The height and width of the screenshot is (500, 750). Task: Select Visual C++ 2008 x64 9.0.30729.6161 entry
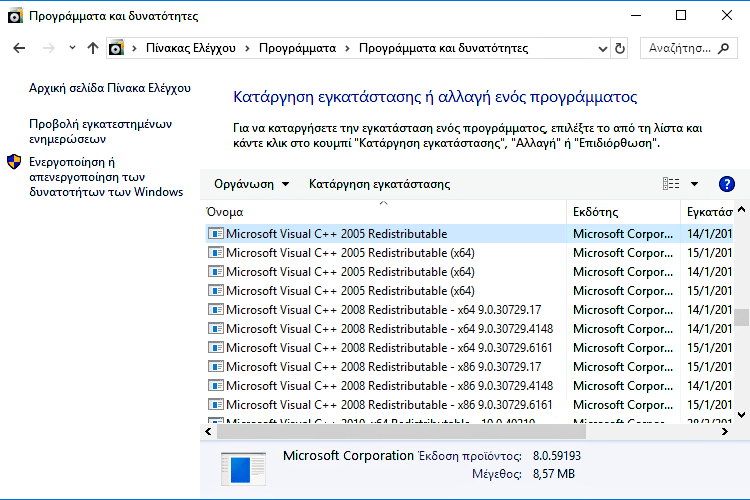click(469, 347)
